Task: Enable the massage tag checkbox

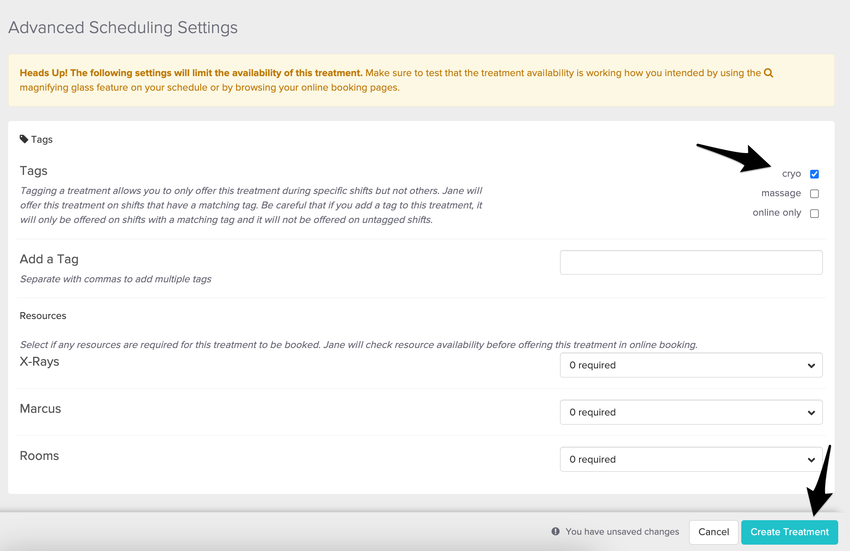Action: click(x=814, y=194)
